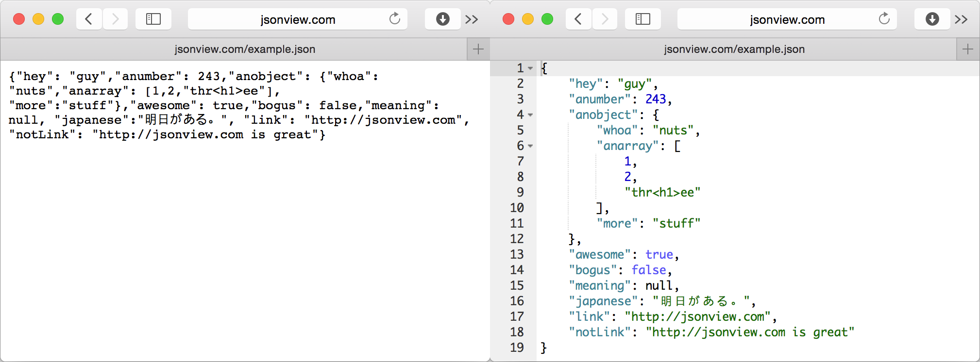Minimize the left Safari window

38,19
